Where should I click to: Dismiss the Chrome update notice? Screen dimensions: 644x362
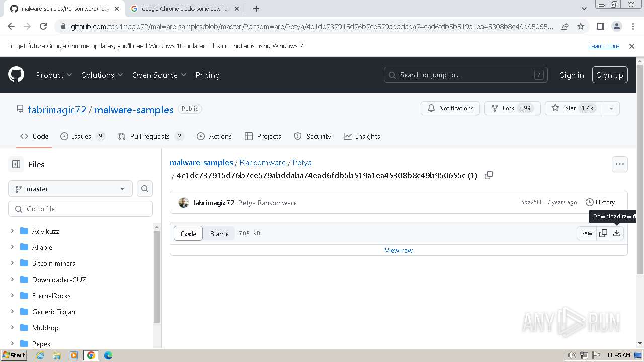pos(632,46)
